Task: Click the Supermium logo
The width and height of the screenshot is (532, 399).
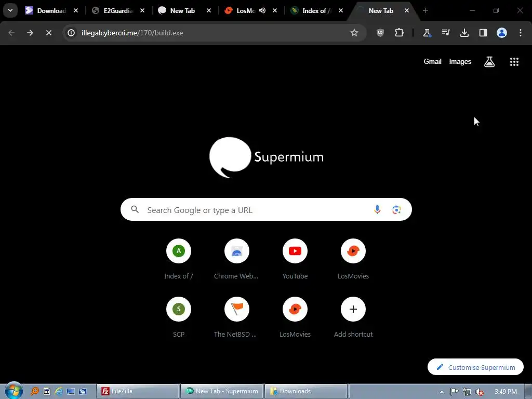Action: coord(267,157)
